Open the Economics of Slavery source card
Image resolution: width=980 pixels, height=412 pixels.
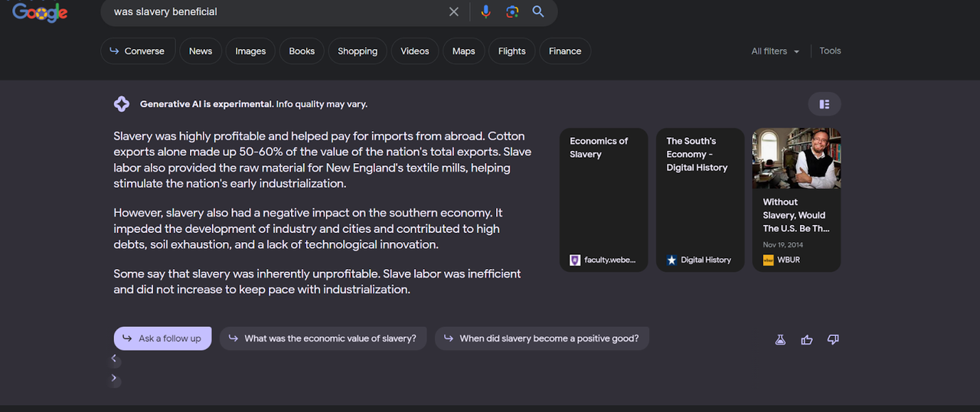604,200
